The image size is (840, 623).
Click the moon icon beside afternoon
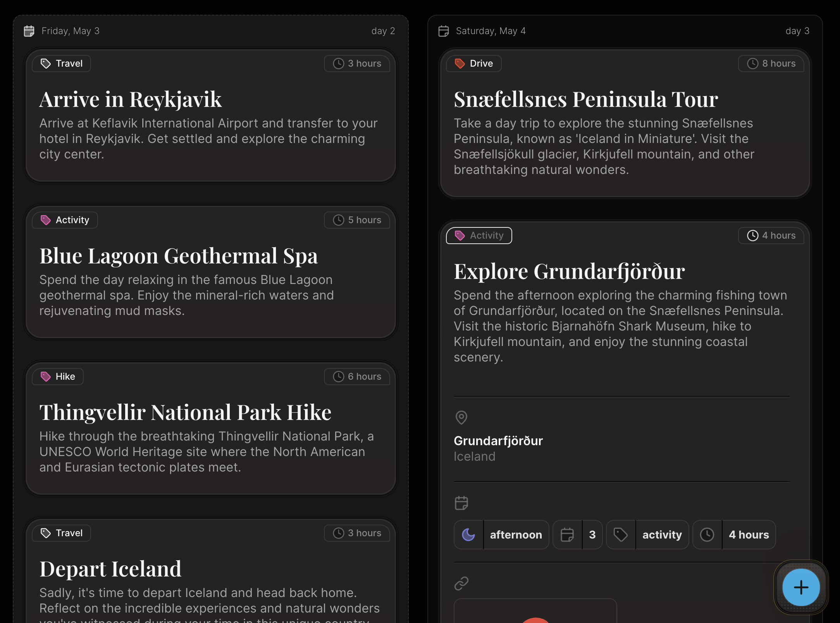tap(469, 535)
